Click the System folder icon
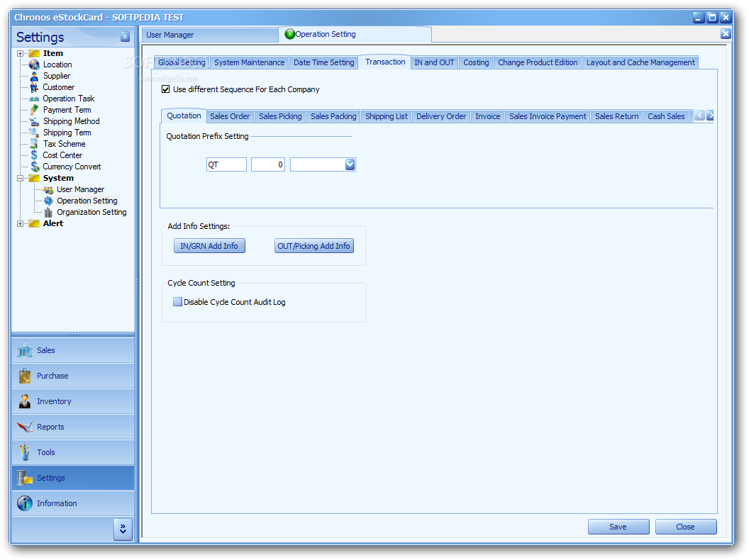This screenshot has width=749, height=560. click(x=34, y=178)
